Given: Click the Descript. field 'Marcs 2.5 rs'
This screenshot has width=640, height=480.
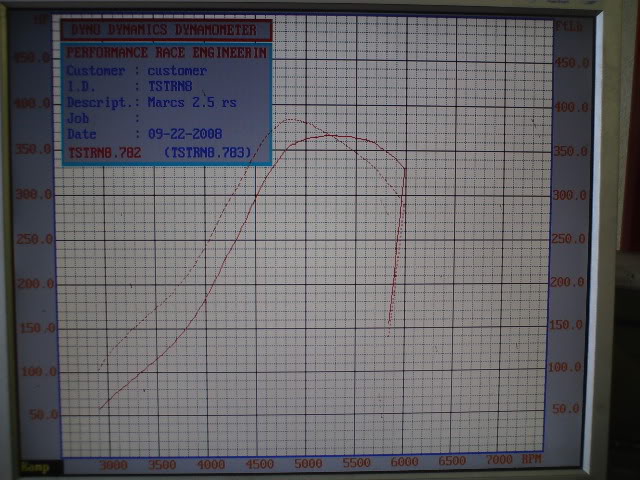Looking at the screenshot, I should [193, 102].
